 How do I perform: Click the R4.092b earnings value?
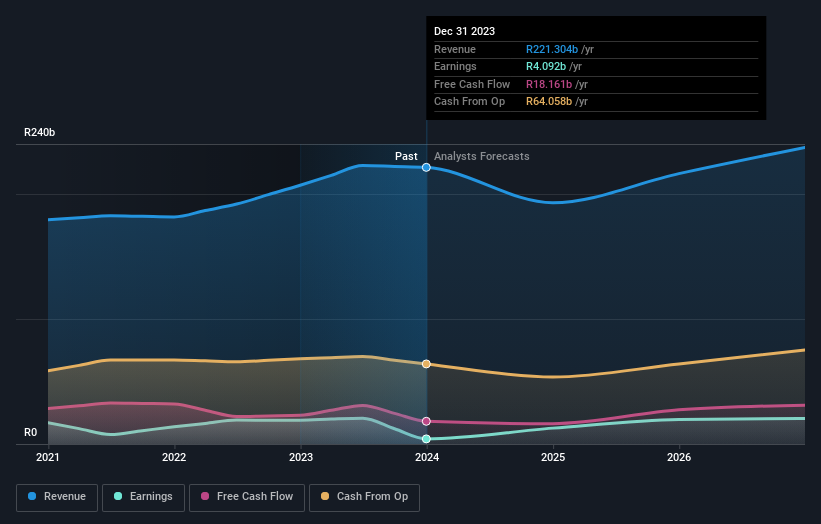coord(546,66)
